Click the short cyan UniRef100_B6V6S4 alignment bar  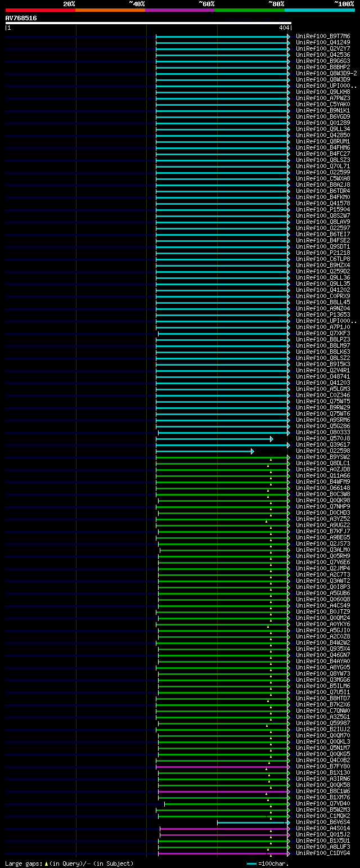tap(254, 822)
